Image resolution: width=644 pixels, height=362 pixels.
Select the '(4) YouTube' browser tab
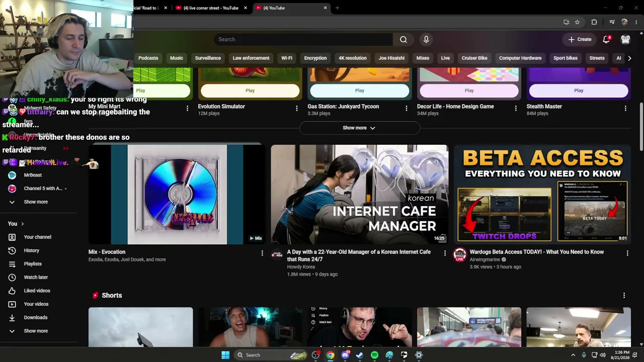(x=289, y=8)
